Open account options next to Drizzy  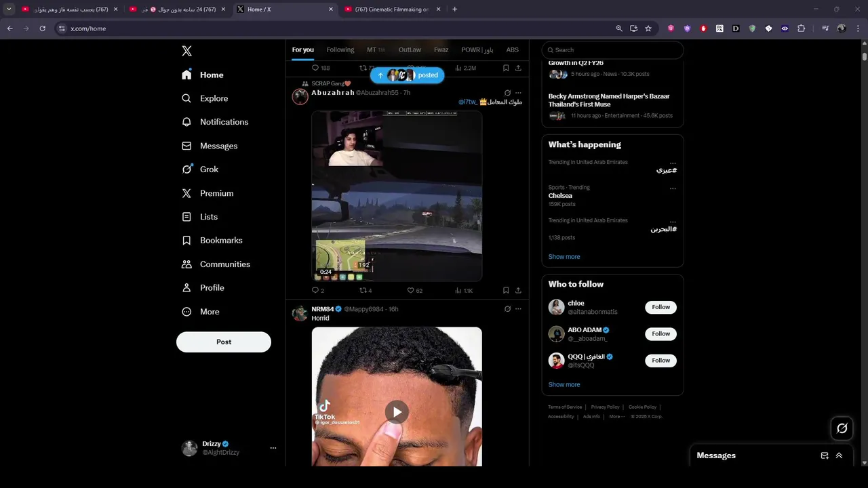pos(273,448)
